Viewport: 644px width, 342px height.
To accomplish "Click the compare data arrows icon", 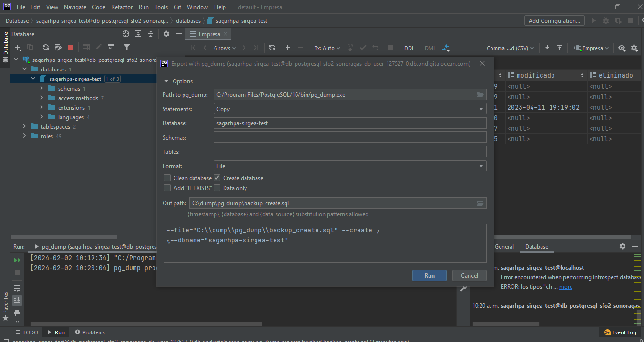I will pyautogui.click(x=445, y=48).
